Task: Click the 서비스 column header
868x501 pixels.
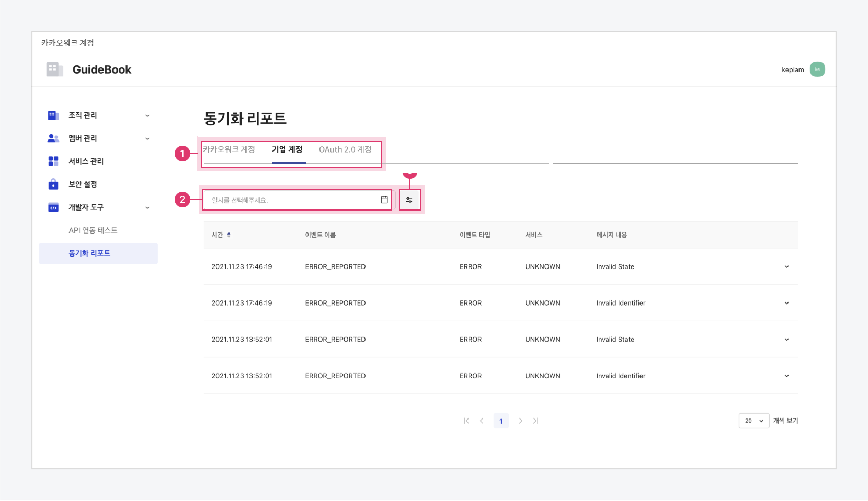Action: pyautogui.click(x=534, y=235)
